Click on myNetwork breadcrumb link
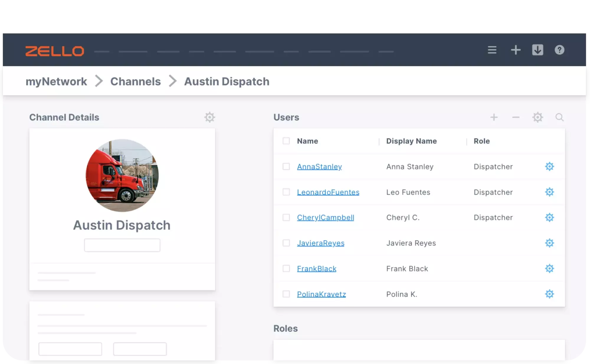Screen dimensions: 590x364 coord(56,81)
